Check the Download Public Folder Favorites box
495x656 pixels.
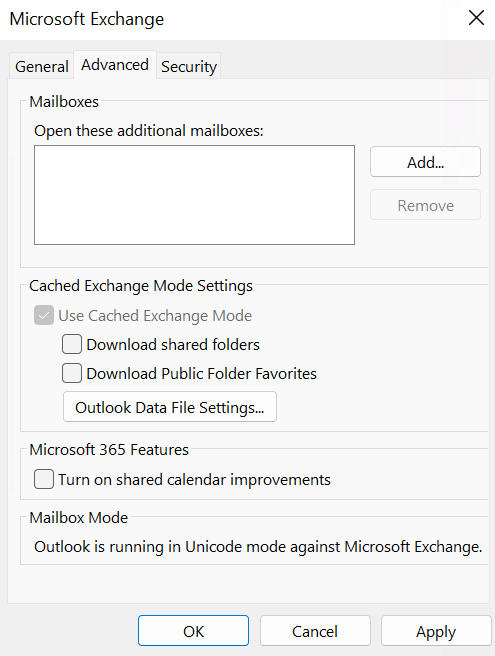pos(72,373)
